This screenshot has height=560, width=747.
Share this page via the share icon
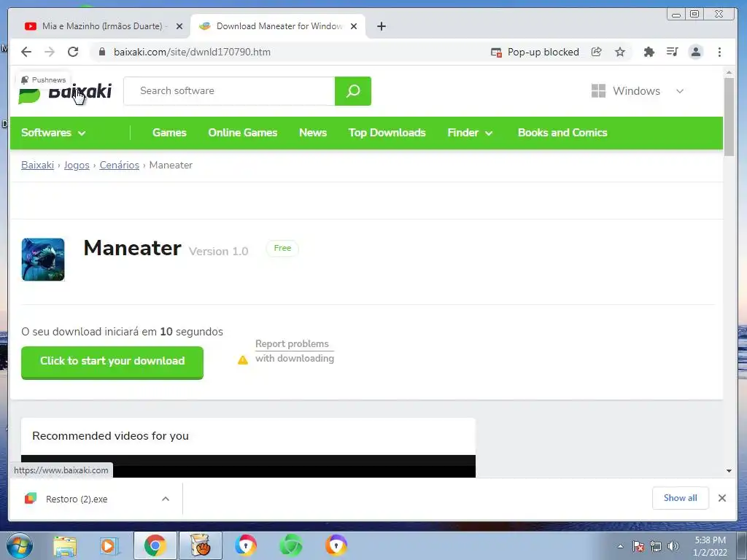coord(597,52)
